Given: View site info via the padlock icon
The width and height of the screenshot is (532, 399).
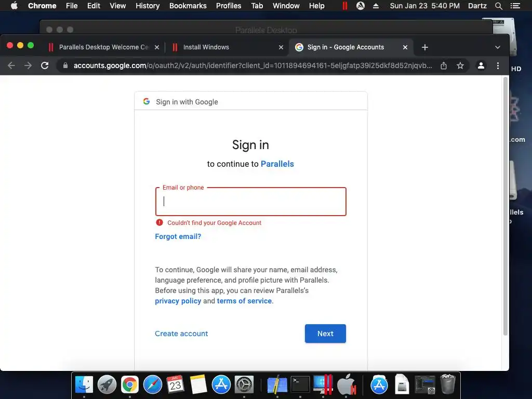Looking at the screenshot, I should [x=65, y=65].
